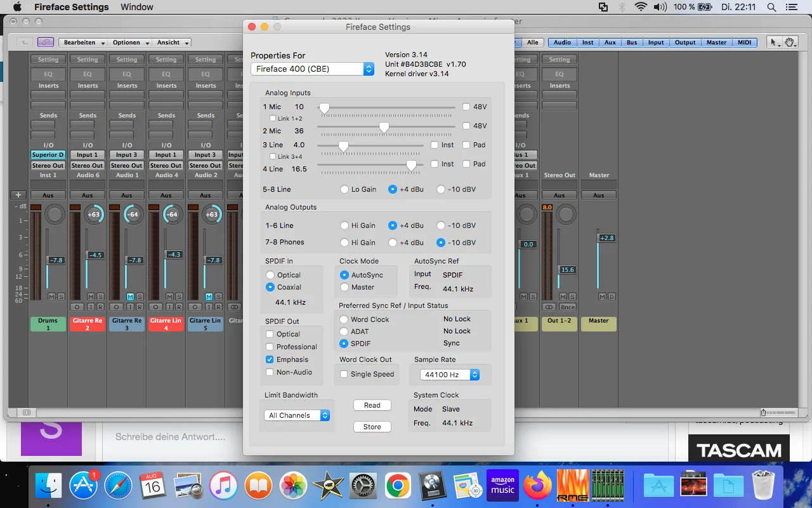The image size is (812, 508).
Task: Open the RME app in the Dock
Action: coord(572,486)
